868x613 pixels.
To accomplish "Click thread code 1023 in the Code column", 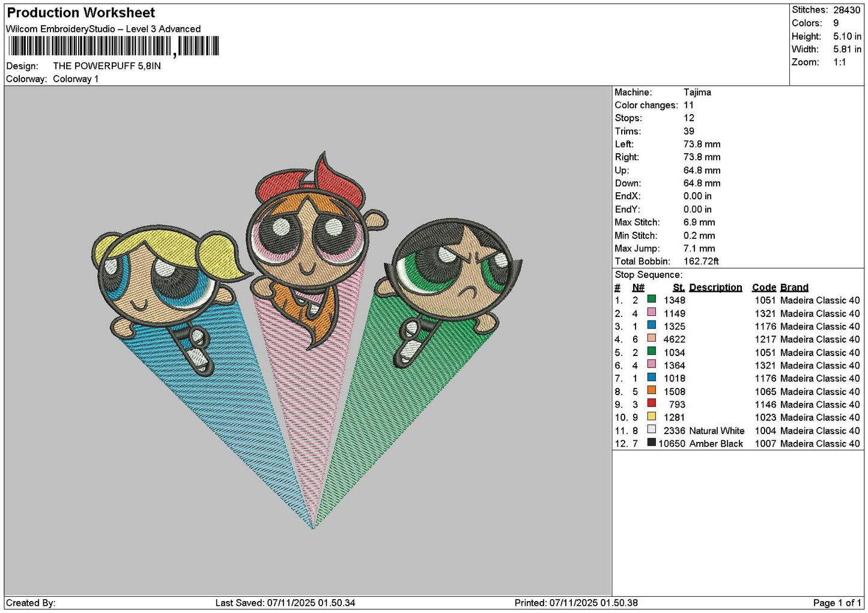I will 765,418.
